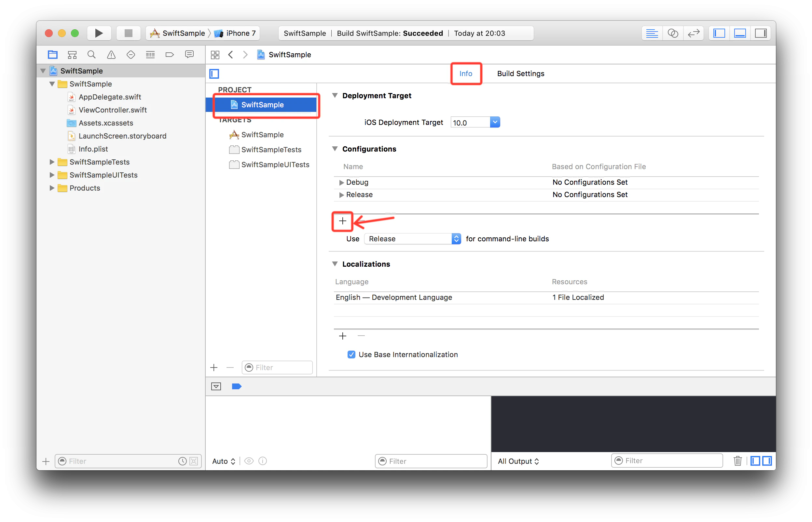Open the All Output popup
Viewport: 812px width, 522px height.
(518, 461)
